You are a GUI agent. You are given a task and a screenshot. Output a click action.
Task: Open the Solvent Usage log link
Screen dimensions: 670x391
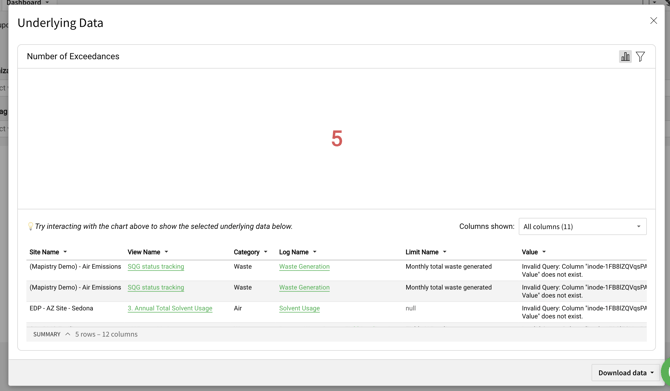pos(299,309)
